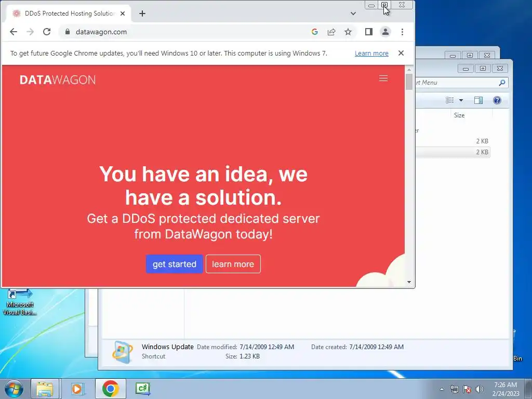Screen dimensions: 532x399
Task: Click the blue get started button
Action: [175, 264]
